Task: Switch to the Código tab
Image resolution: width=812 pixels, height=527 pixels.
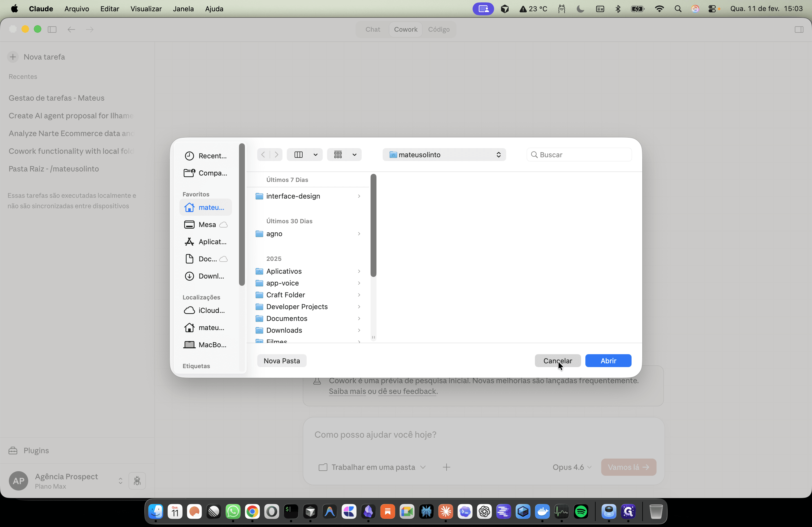Action: [439, 29]
